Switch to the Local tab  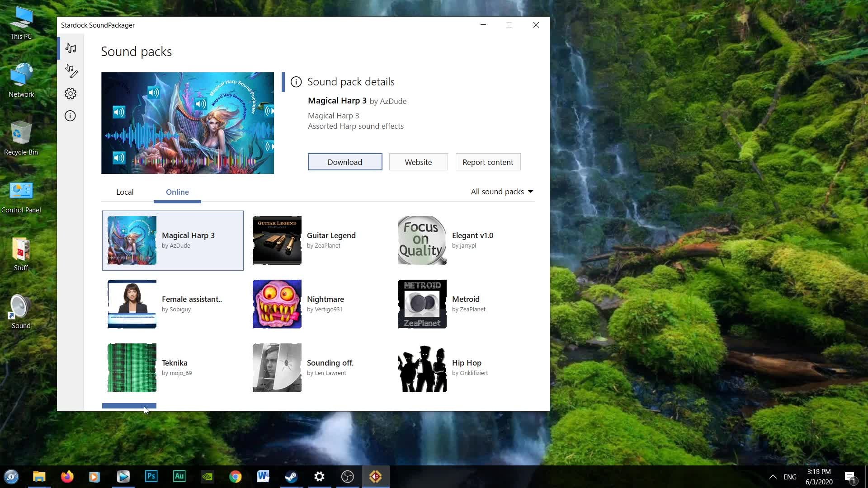[125, 192]
